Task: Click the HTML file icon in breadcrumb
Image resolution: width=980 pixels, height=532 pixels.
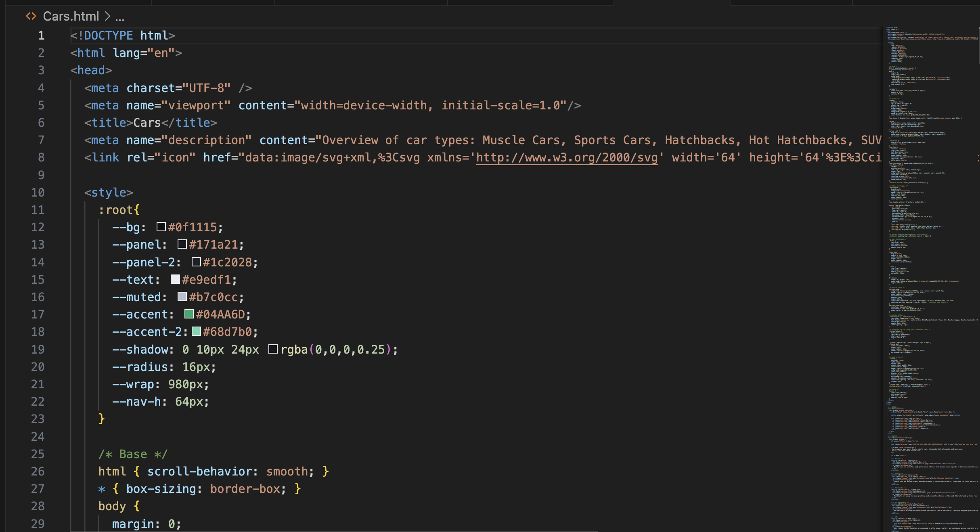Action: 31,16
